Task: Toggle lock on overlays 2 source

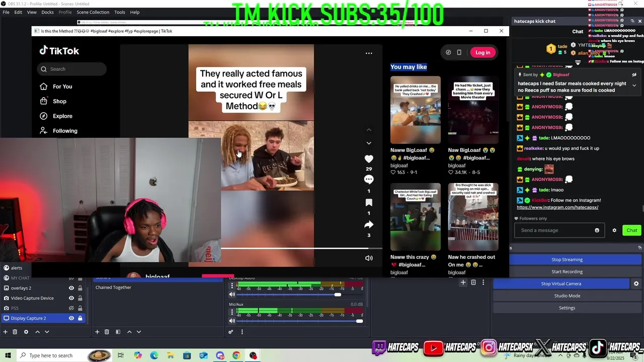Action: 80,288
